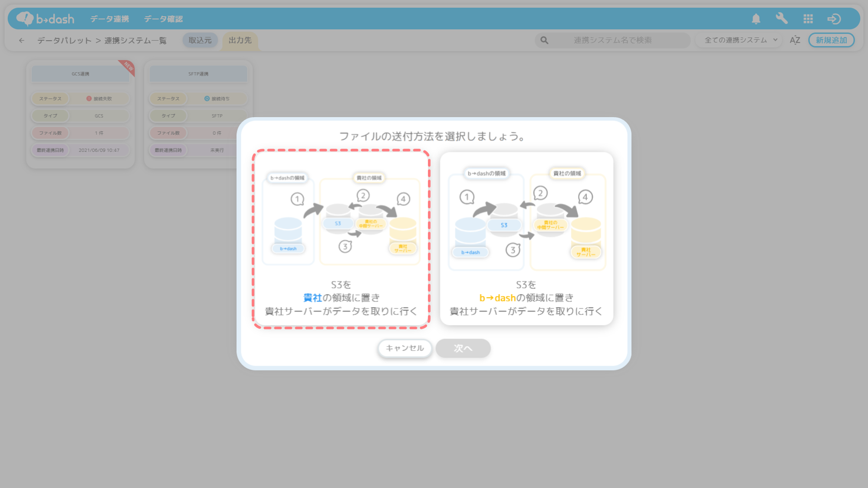This screenshot has width=868, height=488.
Task: Click the データパレット breadcrumb
Action: click(x=64, y=40)
